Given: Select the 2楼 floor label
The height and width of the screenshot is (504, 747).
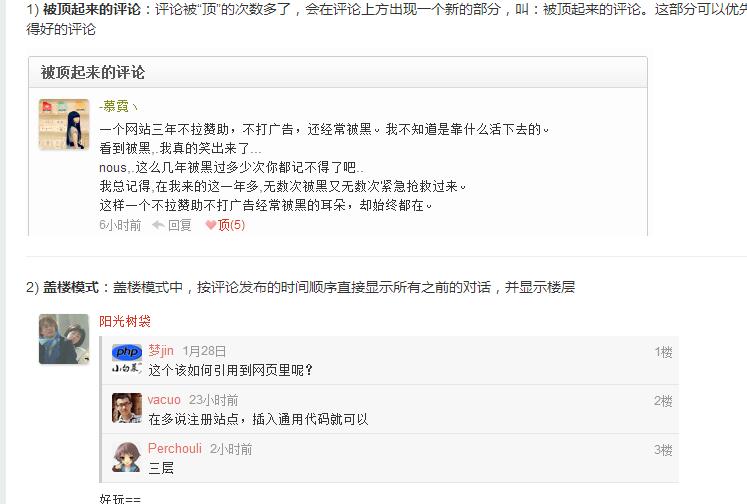Looking at the screenshot, I should [x=663, y=401].
